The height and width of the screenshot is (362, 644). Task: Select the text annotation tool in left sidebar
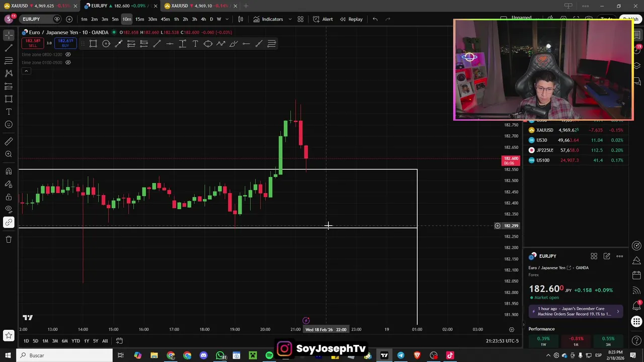click(x=9, y=112)
